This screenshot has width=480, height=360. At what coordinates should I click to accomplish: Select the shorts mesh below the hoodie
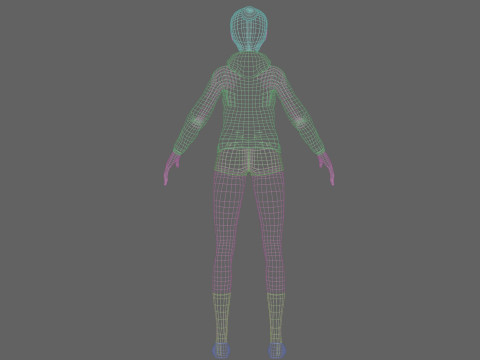(x=249, y=162)
